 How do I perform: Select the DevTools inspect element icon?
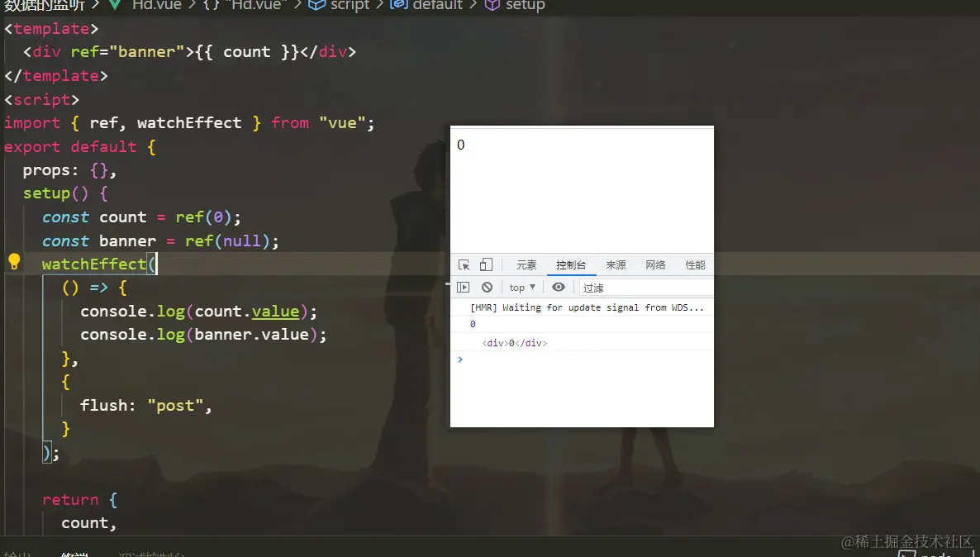click(464, 265)
